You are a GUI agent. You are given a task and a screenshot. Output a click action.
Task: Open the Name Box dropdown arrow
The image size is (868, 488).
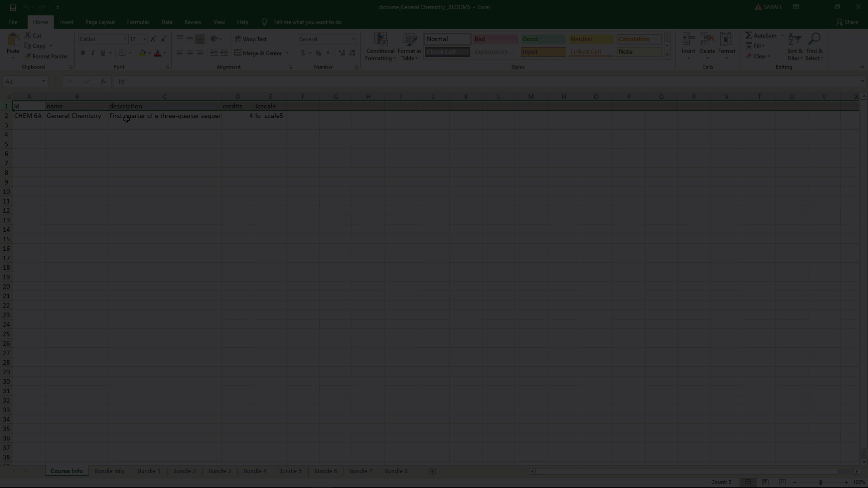pyautogui.click(x=44, y=82)
